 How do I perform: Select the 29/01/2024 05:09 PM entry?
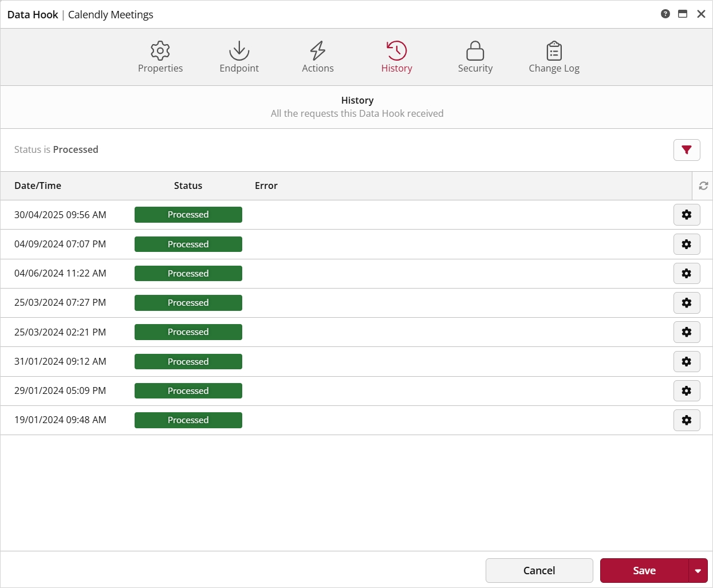(356, 391)
